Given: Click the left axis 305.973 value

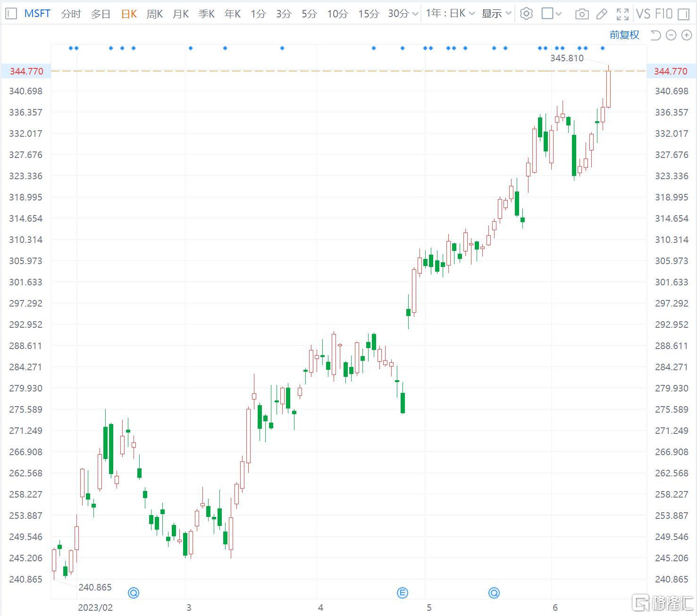Looking at the screenshot, I should click(25, 261).
